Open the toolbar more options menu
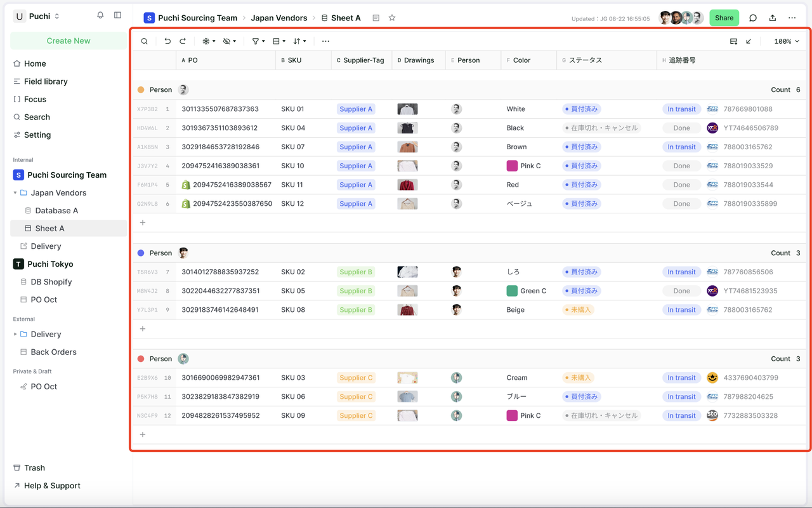The width and height of the screenshot is (812, 508). (x=325, y=41)
